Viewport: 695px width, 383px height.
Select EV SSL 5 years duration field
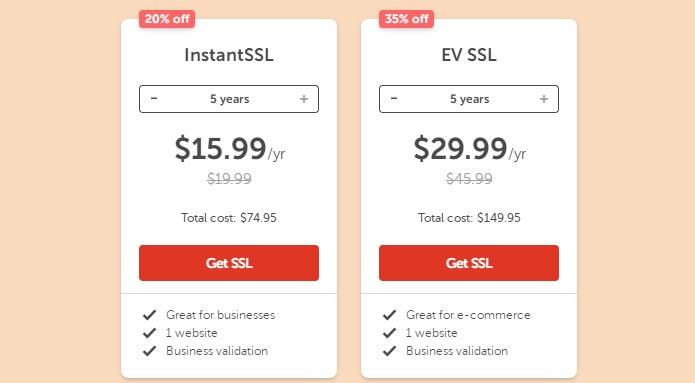(x=469, y=99)
